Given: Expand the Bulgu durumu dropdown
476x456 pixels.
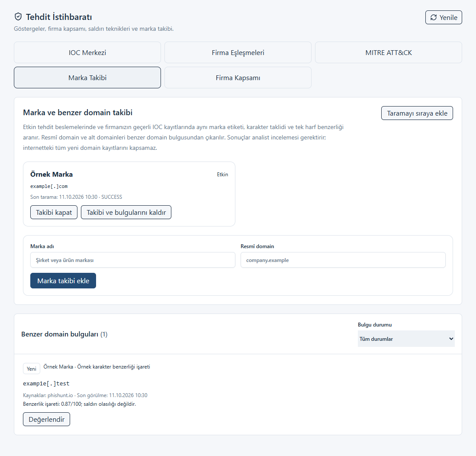Looking at the screenshot, I should pos(406,339).
